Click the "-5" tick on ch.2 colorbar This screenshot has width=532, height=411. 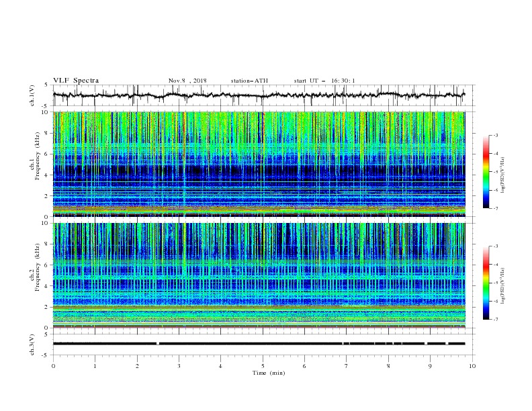(x=496, y=283)
